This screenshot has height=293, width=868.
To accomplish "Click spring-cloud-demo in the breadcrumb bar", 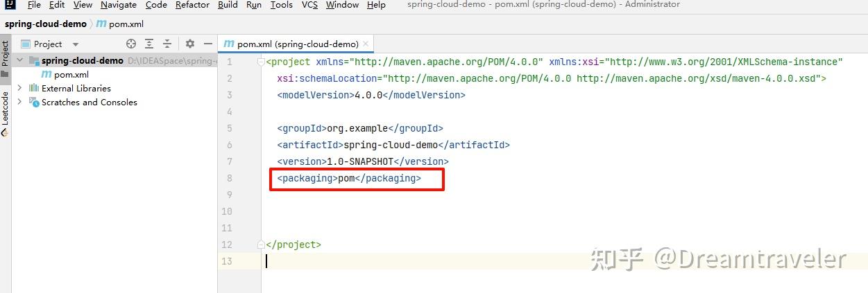I will [46, 24].
